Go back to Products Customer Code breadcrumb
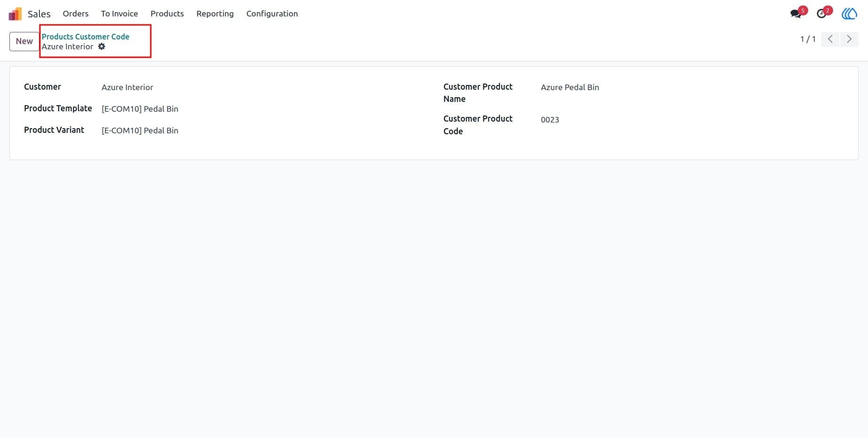 pos(85,37)
